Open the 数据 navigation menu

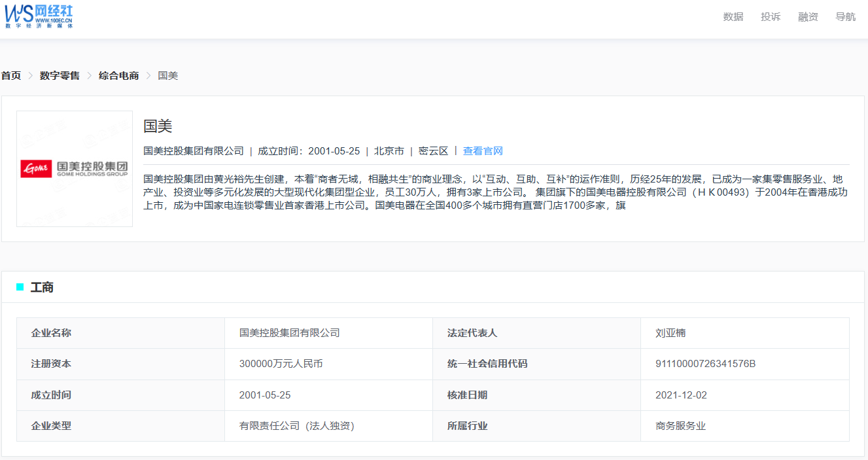(733, 17)
